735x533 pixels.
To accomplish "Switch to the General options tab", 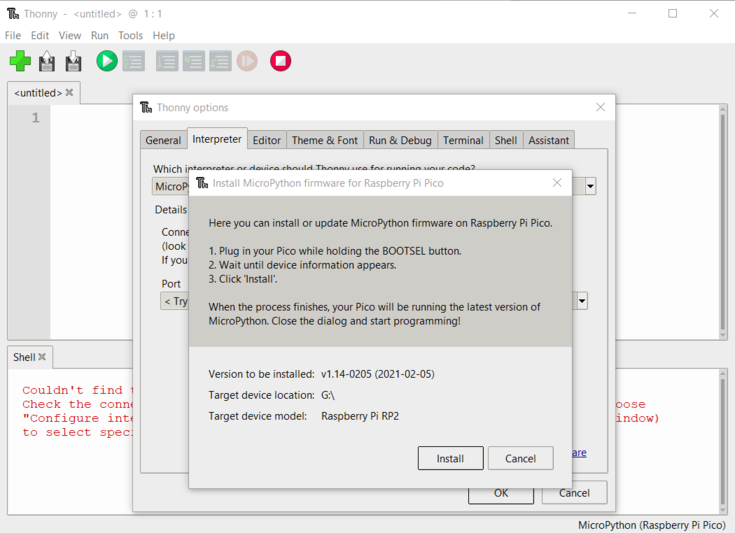I will [163, 140].
